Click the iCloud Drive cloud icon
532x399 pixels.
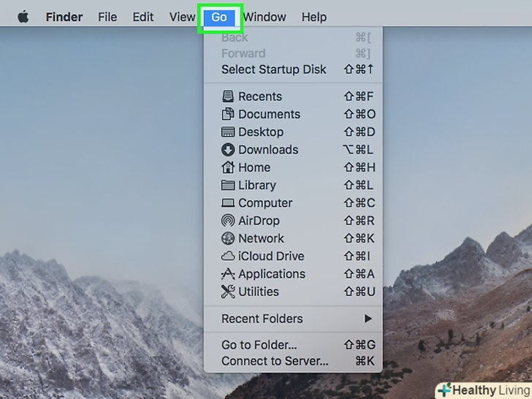228,256
